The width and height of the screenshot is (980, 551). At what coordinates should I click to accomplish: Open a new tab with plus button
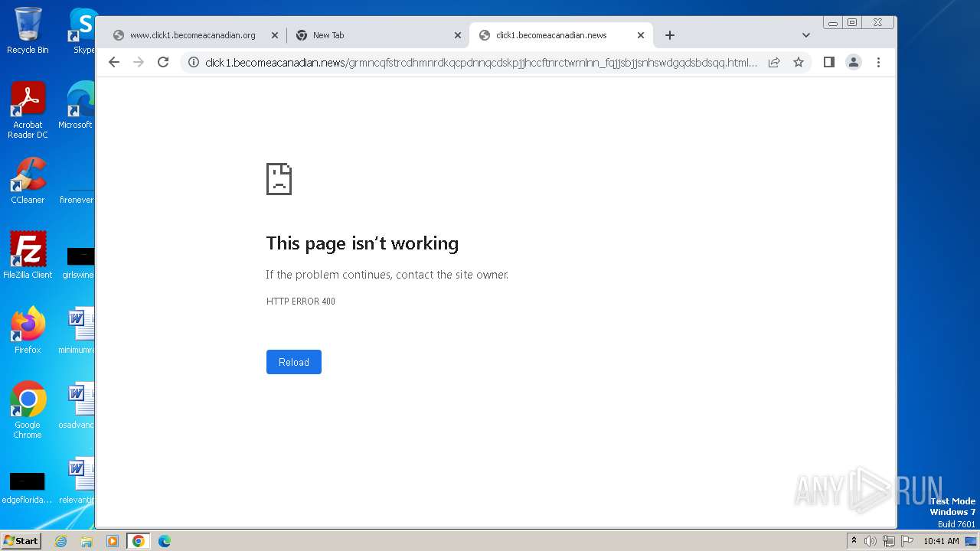coord(670,35)
